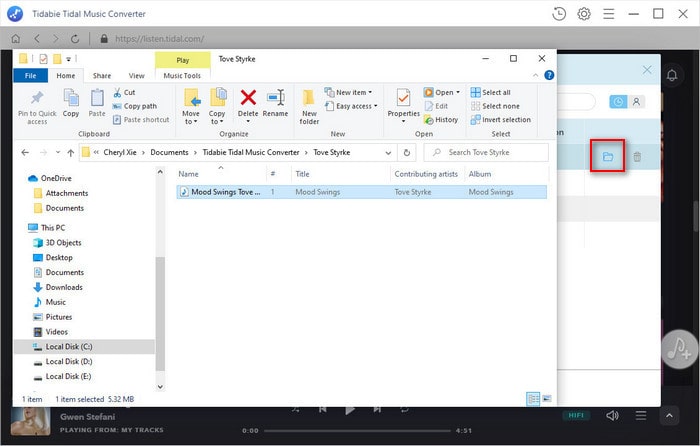This screenshot has width=700, height=446.
Task: Open recent locations dropdown arrow
Action: point(58,153)
